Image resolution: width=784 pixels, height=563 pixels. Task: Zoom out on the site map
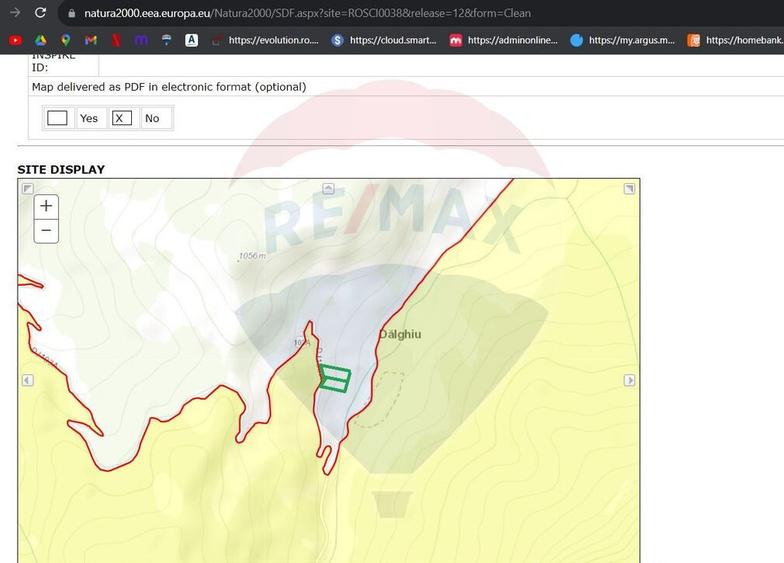[x=46, y=231]
